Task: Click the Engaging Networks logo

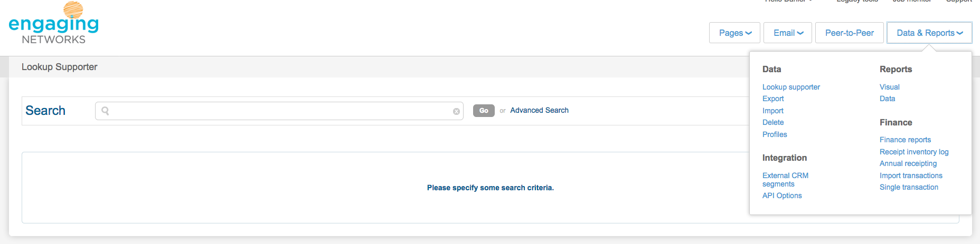Action: pos(54,24)
